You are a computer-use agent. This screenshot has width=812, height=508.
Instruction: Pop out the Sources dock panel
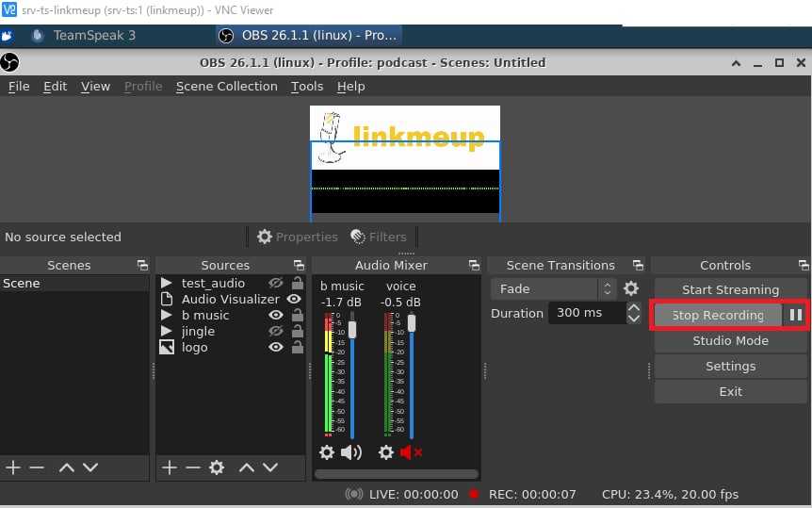click(x=299, y=266)
